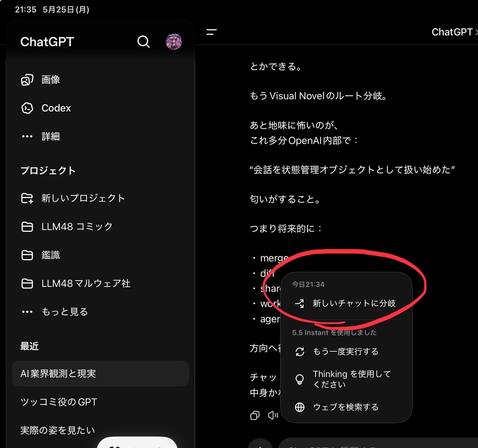Choose ウェブを検索する in the menu
This screenshot has width=478, height=448.
tap(346, 407)
